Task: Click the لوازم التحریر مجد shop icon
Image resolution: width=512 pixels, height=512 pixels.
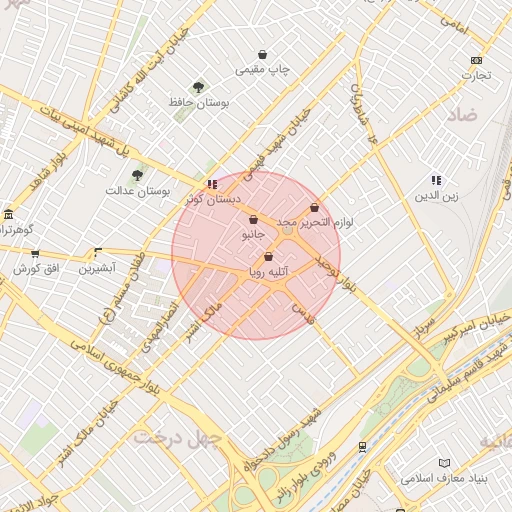Action: 314,208
